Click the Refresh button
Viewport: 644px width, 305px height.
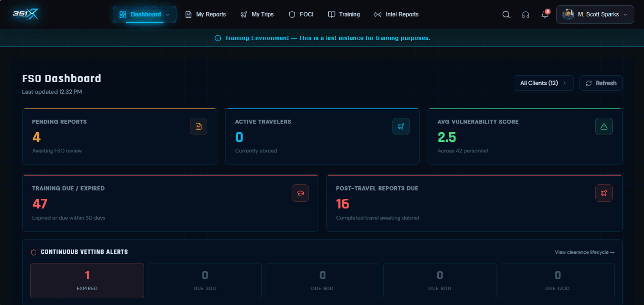pyautogui.click(x=601, y=83)
